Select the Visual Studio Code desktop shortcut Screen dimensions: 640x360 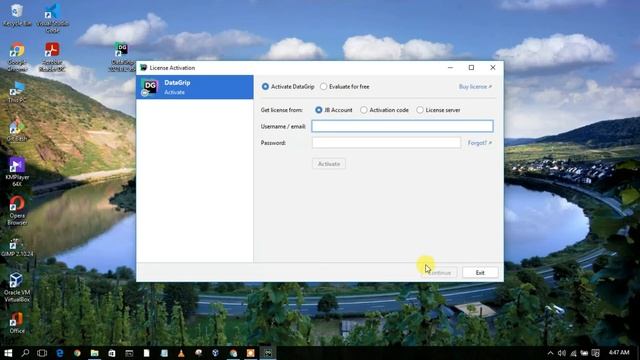[x=52, y=18]
